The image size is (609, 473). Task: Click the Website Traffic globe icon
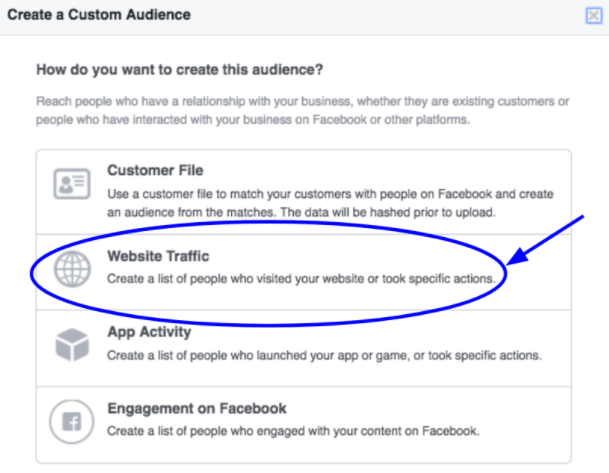click(71, 267)
